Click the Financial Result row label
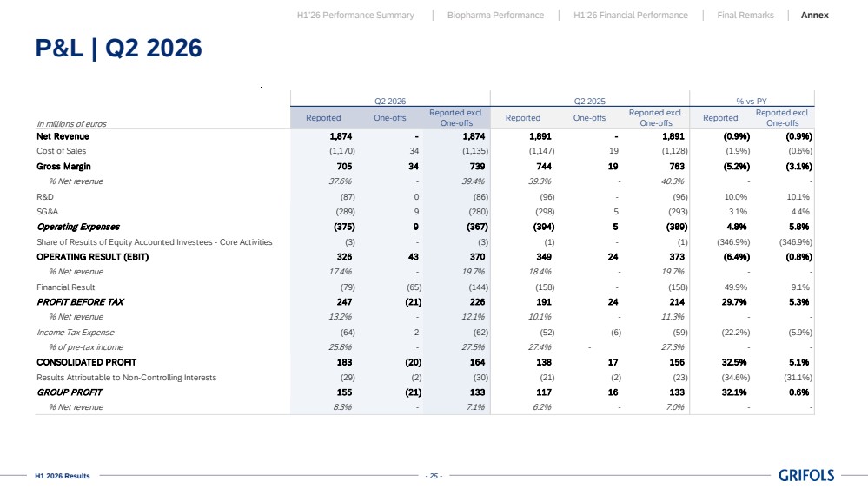This screenshot has width=868, height=488. pyautogui.click(x=66, y=287)
